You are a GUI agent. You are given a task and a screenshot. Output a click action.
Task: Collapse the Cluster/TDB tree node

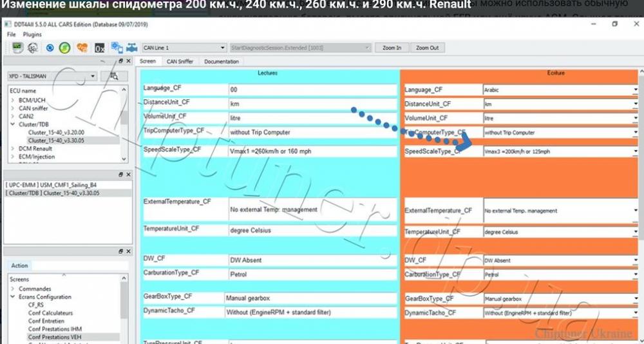12,124
